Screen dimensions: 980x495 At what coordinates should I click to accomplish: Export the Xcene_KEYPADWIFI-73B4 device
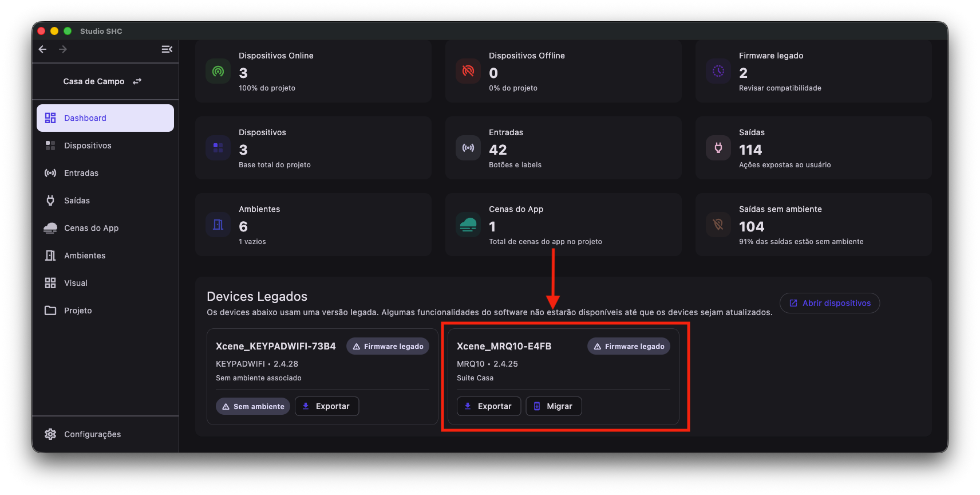click(x=327, y=406)
